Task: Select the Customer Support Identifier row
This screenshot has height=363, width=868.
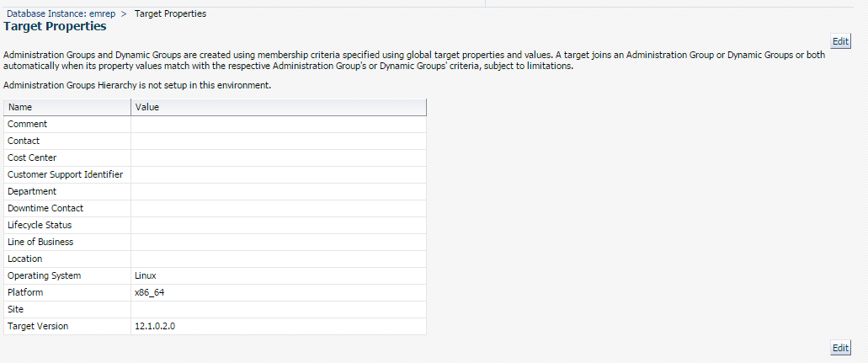Action: (x=215, y=174)
